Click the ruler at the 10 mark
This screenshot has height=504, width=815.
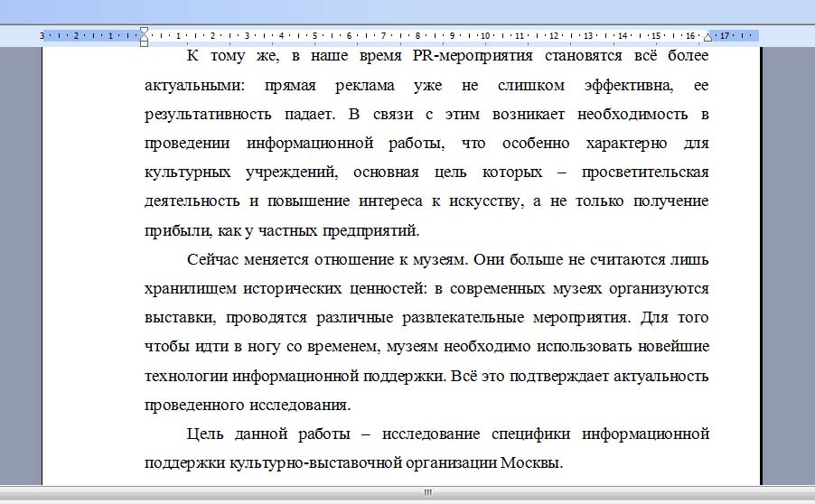pyautogui.click(x=485, y=36)
